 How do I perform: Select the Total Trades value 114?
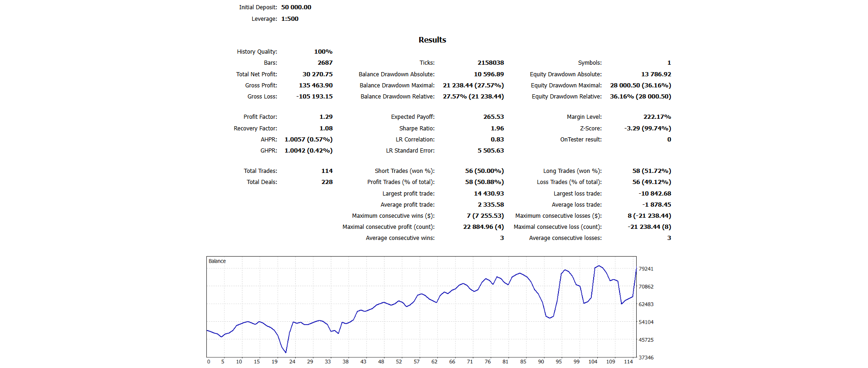point(327,171)
